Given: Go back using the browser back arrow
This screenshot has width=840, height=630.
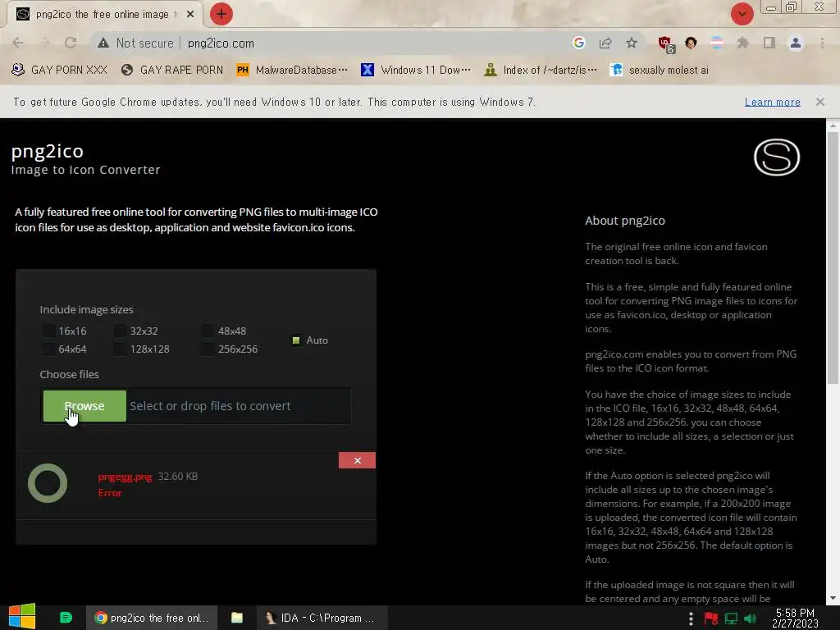Looking at the screenshot, I should 18,43.
